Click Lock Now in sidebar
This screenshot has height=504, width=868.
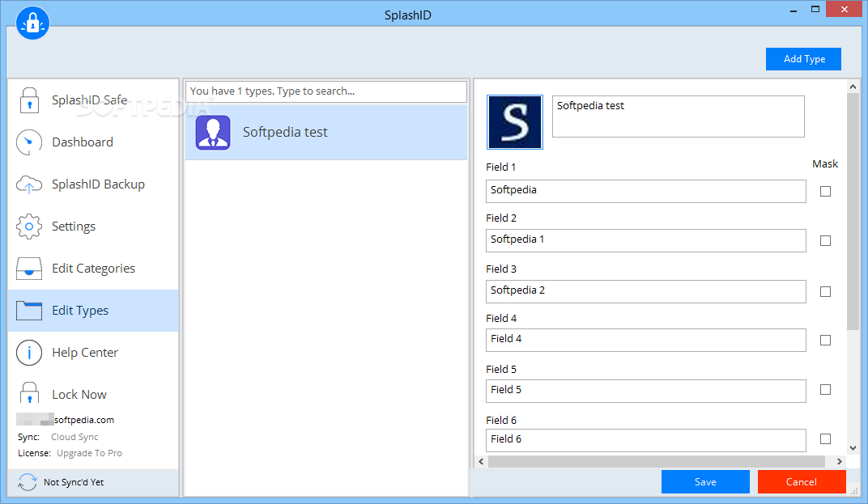pos(79,395)
